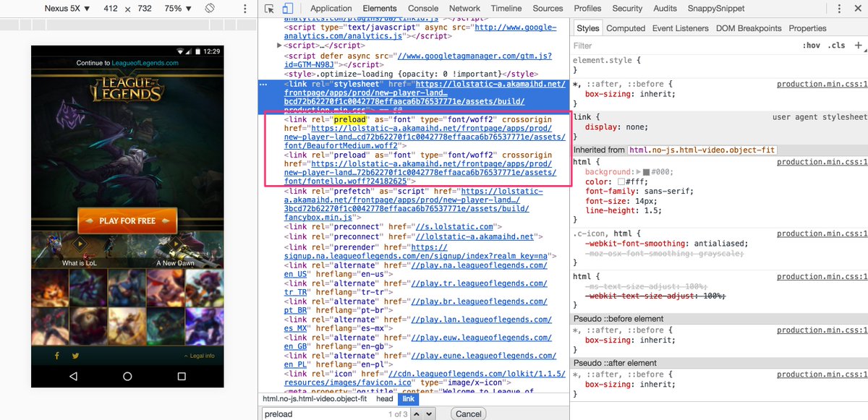Open the DOM Breakpoints sidebar tab
Screen dimensions: 868x420
point(749,28)
